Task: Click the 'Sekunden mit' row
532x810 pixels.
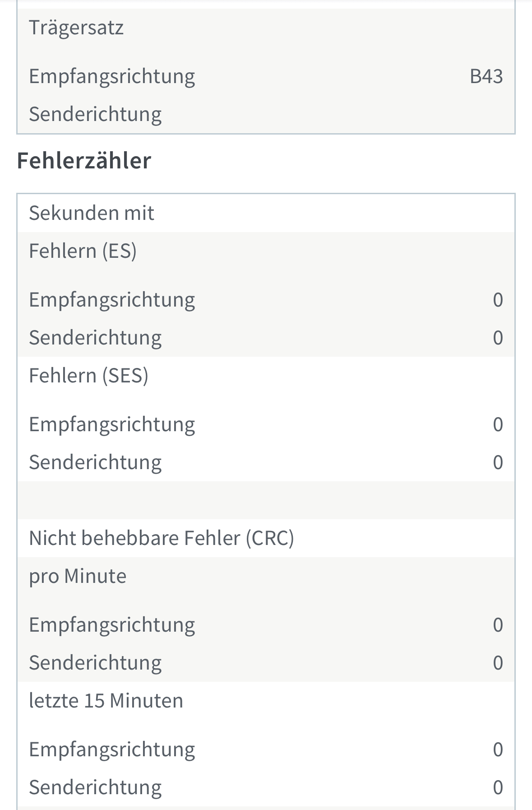Action: point(92,213)
